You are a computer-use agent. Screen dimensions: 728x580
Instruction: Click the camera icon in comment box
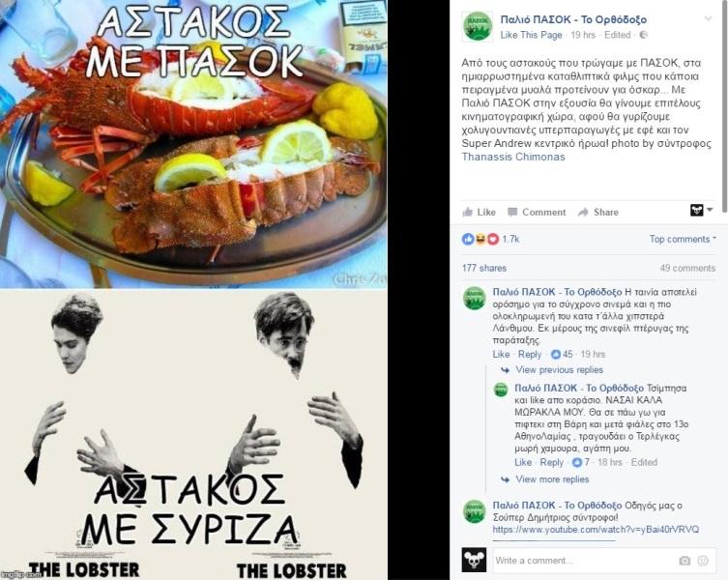click(684, 561)
